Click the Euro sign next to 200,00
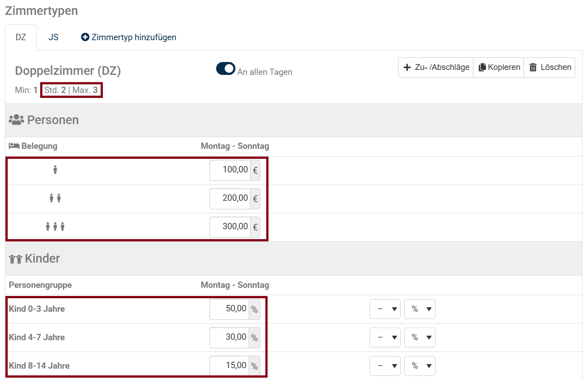 pos(255,199)
